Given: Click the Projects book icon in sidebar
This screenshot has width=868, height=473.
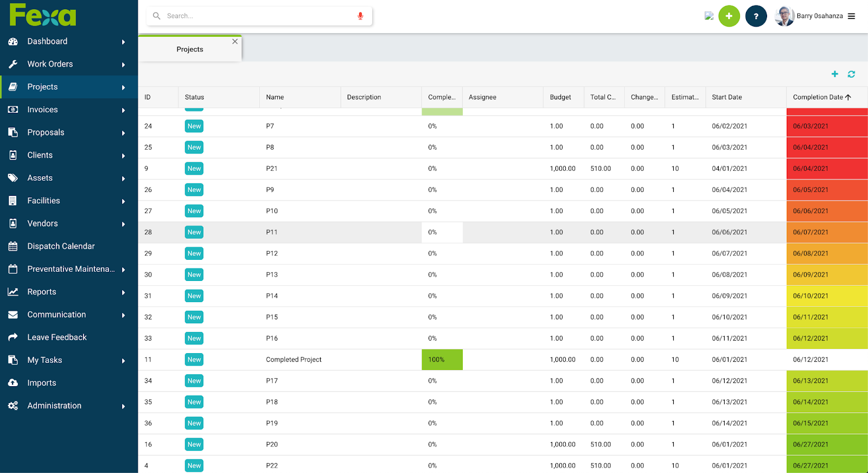Looking at the screenshot, I should (x=13, y=87).
